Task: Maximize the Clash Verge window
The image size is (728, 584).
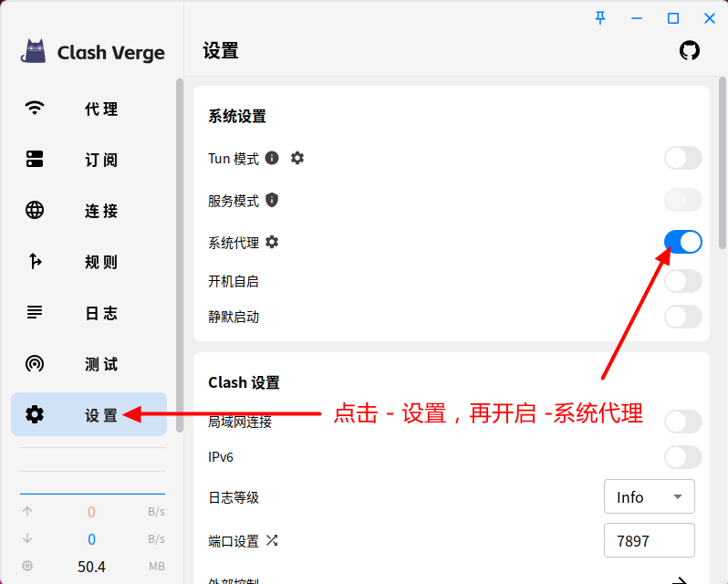Action: pos(673,18)
